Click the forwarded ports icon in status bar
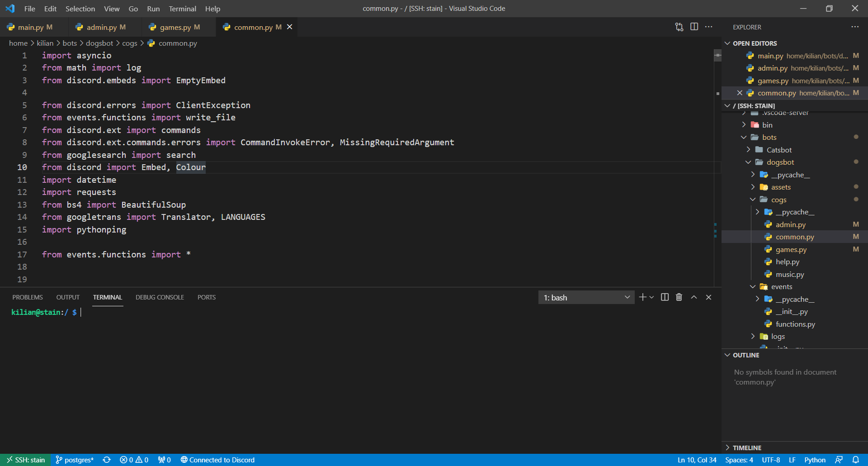 tap(164, 460)
